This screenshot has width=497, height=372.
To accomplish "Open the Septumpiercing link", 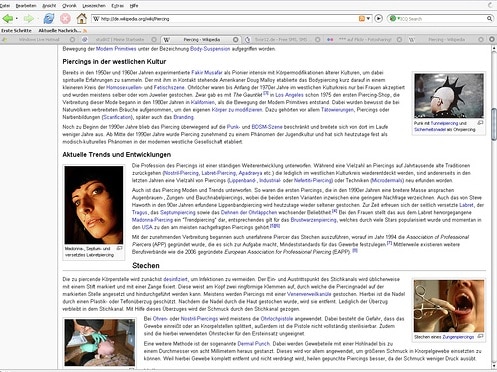I will coord(178,212).
